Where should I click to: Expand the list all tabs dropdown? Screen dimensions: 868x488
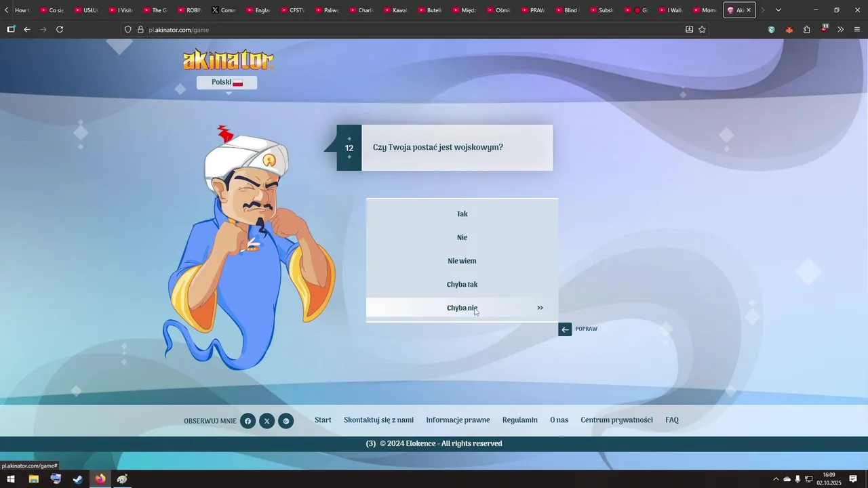778,10
